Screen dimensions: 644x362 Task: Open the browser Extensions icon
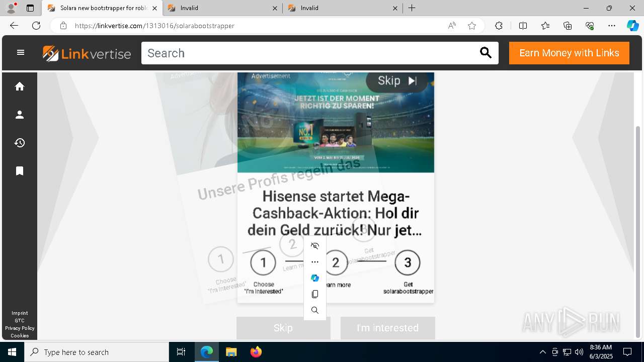(499, 26)
